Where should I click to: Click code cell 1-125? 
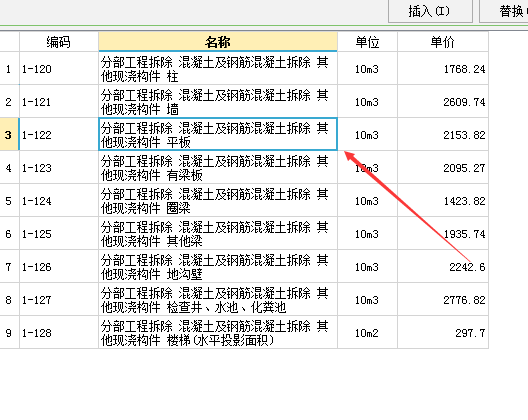(x=59, y=233)
